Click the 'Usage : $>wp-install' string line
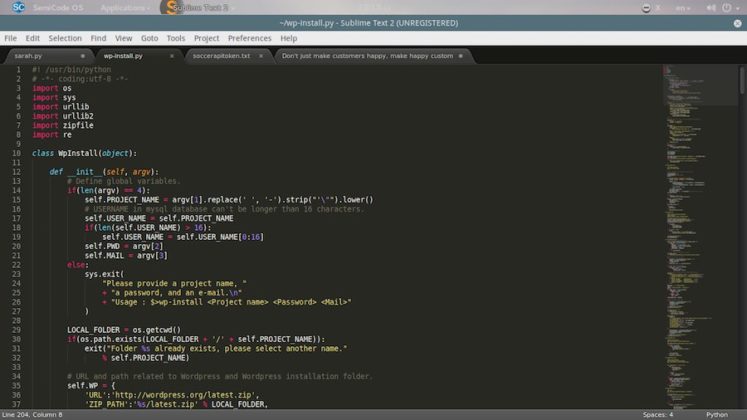Image resolution: width=747 pixels, height=420 pixels. (x=227, y=302)
